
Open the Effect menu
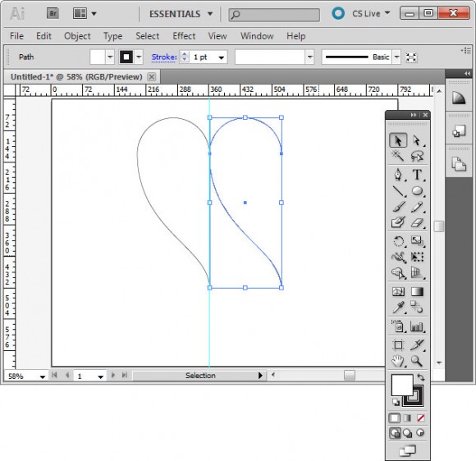(184, 36)
